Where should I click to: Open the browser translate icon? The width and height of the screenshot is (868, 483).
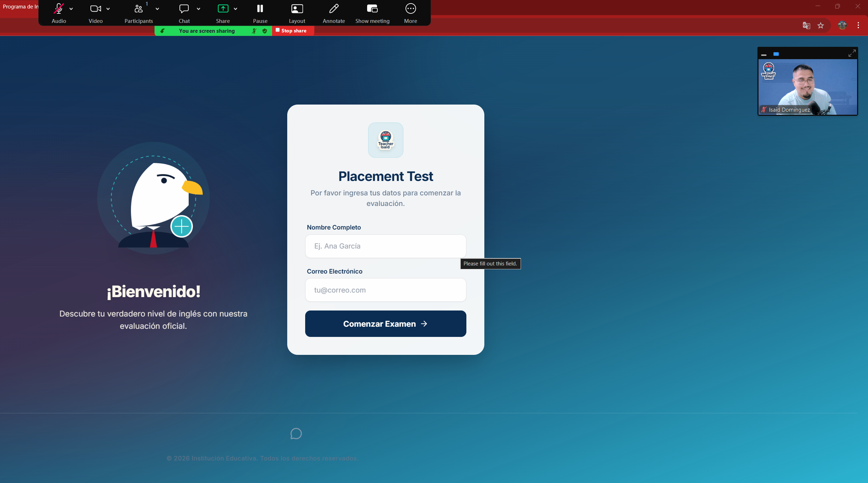[x=806, y=25]
